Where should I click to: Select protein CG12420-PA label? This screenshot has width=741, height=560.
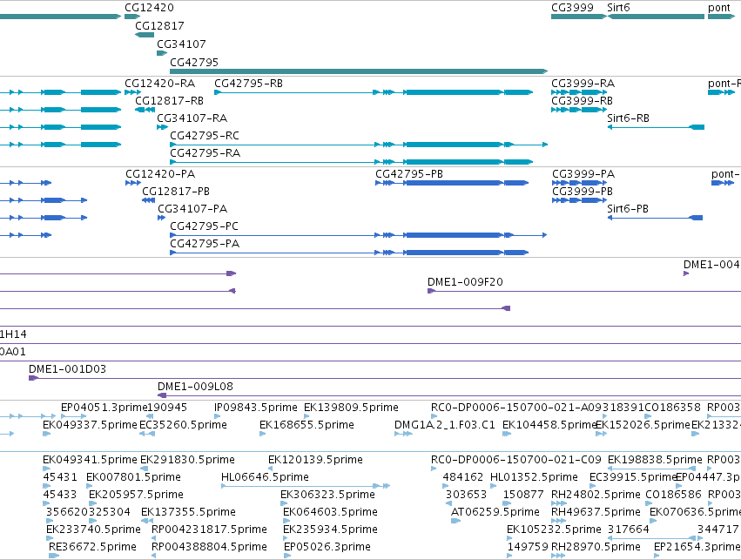click(160, 174)
